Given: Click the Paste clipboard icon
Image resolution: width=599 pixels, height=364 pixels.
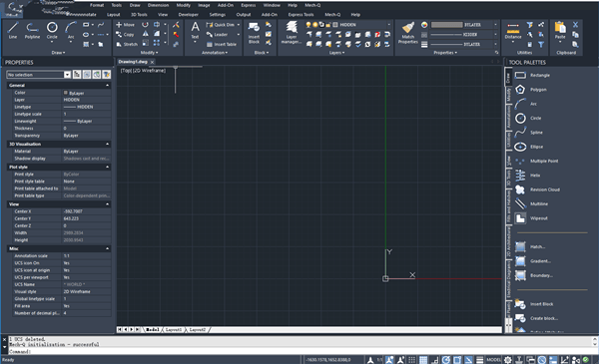Looking at the screenshot, I should click(x=560, y=31).
